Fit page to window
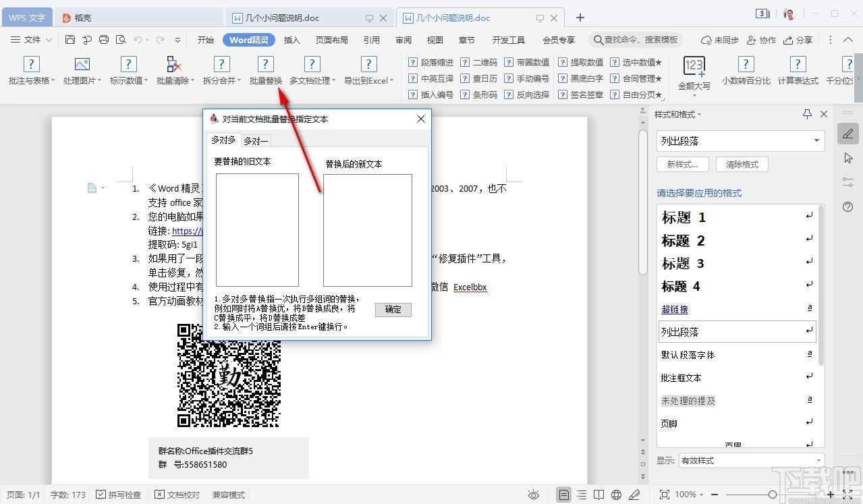Image resolution: width=863 pixels, height=504 pixels. [664, 495]
